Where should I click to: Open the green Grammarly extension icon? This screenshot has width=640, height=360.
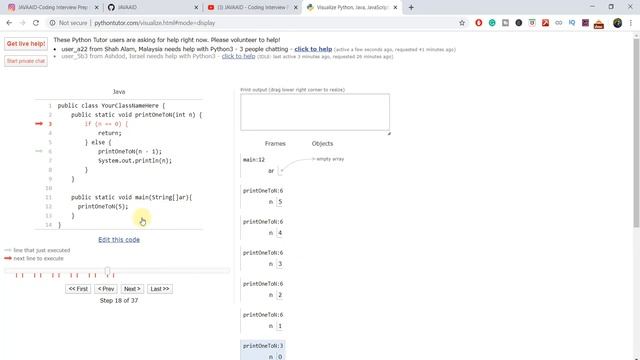(492, 23)
